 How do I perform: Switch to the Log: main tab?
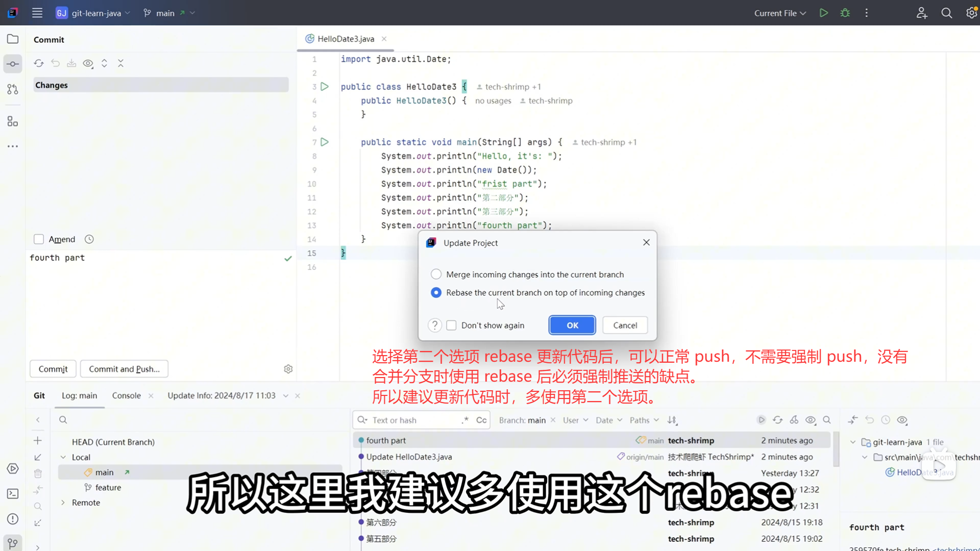[79, 395]
